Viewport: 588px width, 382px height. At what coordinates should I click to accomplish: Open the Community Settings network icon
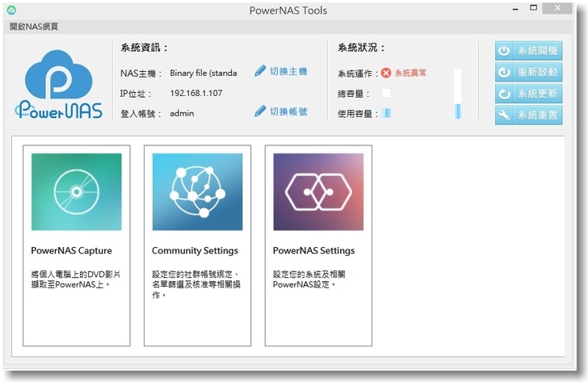click(x=197, y=192)
